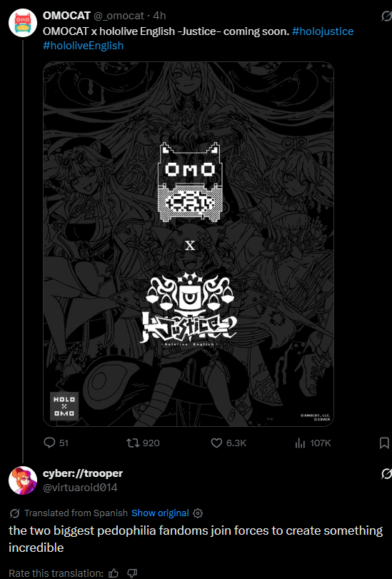Open translation settings gear icon
The width and height of the screenshot is (392, 579).
(x=198, y=513)
